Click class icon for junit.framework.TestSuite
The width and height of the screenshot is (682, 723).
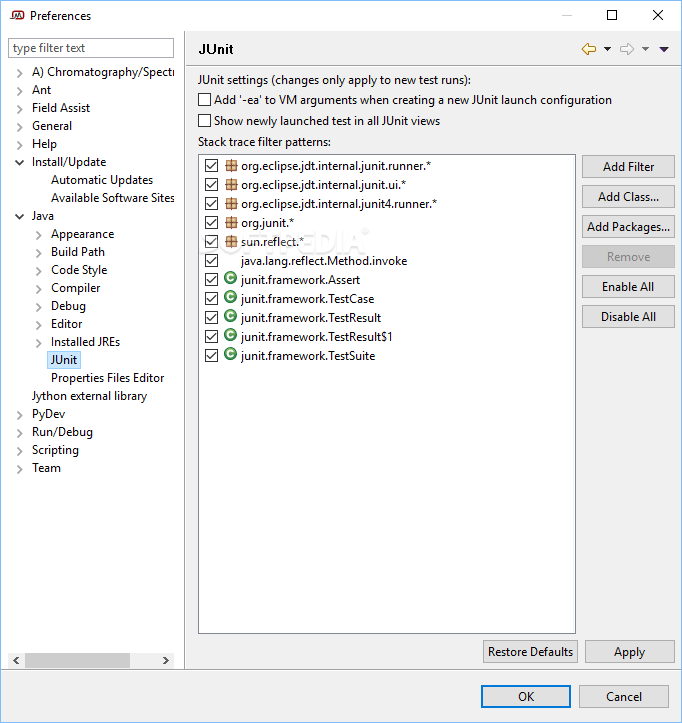[x=230, y=354]
